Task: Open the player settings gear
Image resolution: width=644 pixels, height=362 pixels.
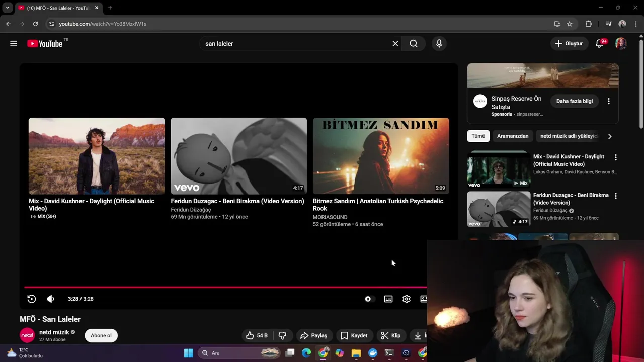Action: pyautogui.click(x=407, y=299)
